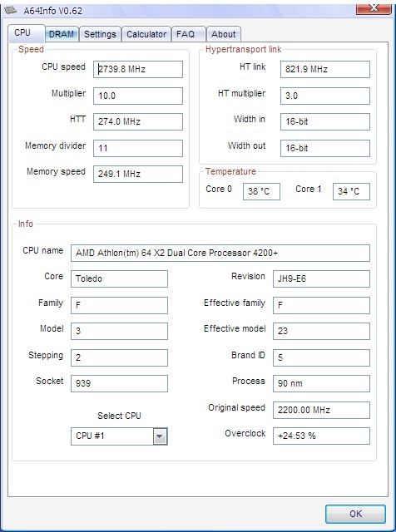396x532 pixels.
Task: Close the A64Info window
Action: pos(374,8)
